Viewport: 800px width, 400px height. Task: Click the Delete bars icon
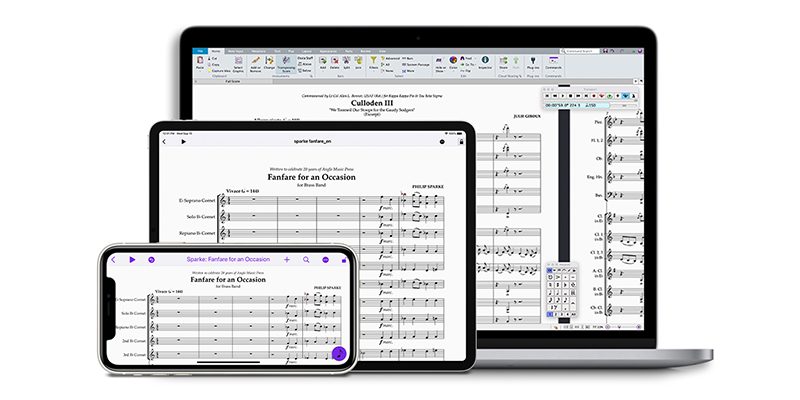pyautogui.click(x=335, y=60)
